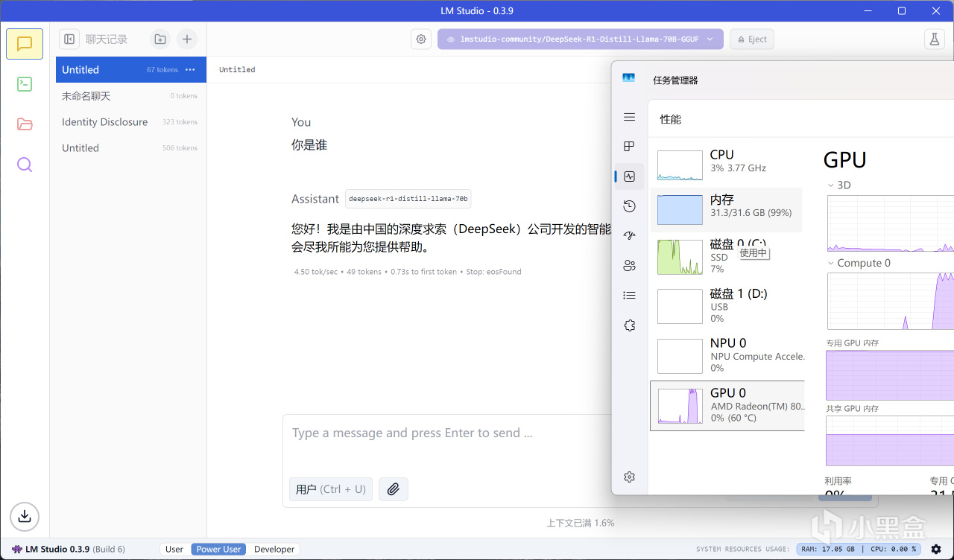
Task: Click the 上下文已满 1.6% context indicator
Action: [x=581, y=523]
